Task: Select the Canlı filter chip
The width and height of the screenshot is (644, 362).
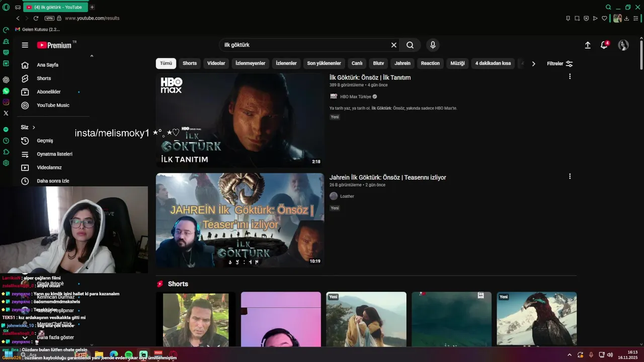Action: point(357,63)
